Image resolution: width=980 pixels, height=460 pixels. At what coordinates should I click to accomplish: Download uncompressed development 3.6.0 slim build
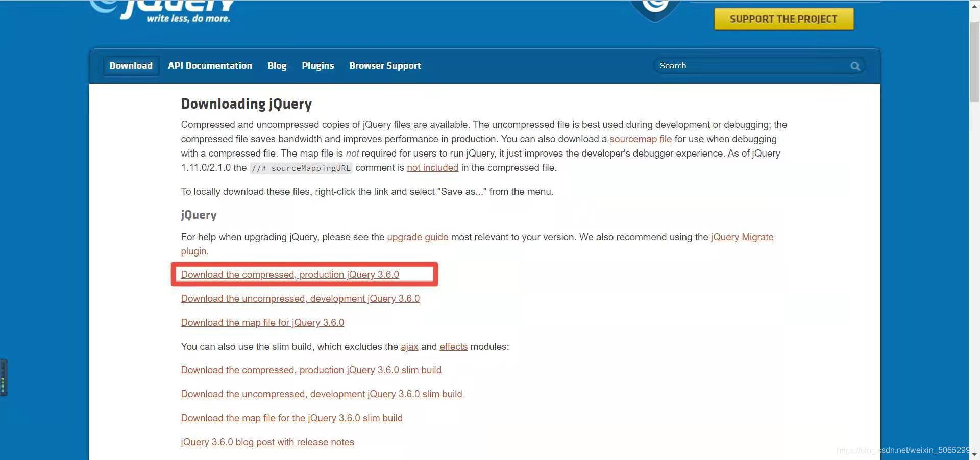click(322, 394)
